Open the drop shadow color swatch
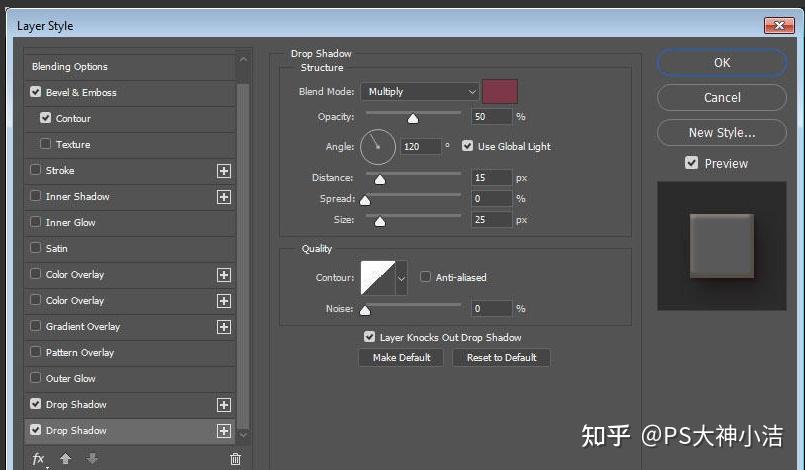805x470 pixels. coord(500,92)
